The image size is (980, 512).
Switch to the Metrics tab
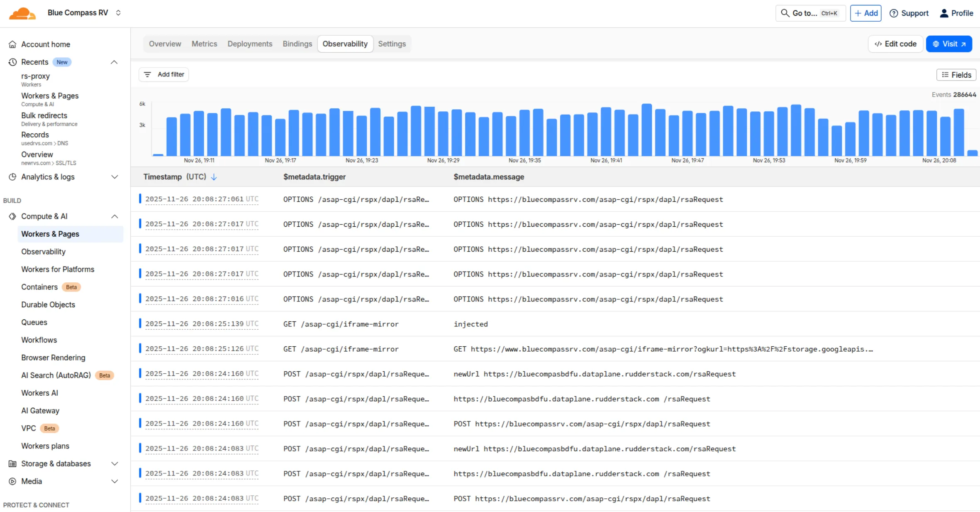(204, 44)
